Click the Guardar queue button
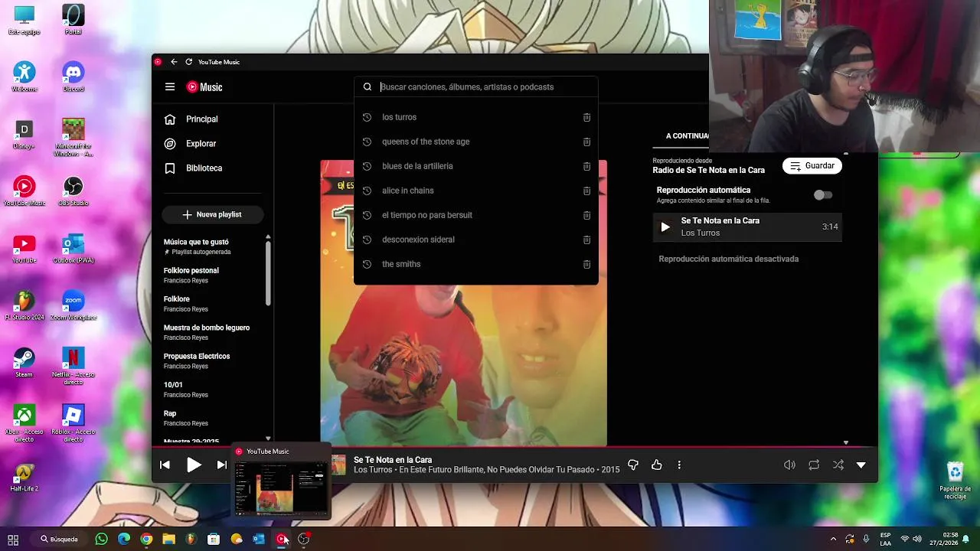This screenshot has width=980, height=551. (812, 166)
